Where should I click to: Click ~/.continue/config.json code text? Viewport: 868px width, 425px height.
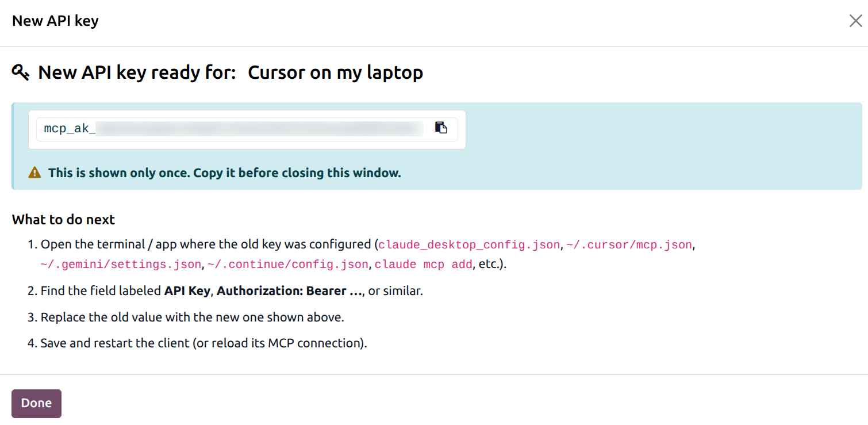[x=288, y=265]
